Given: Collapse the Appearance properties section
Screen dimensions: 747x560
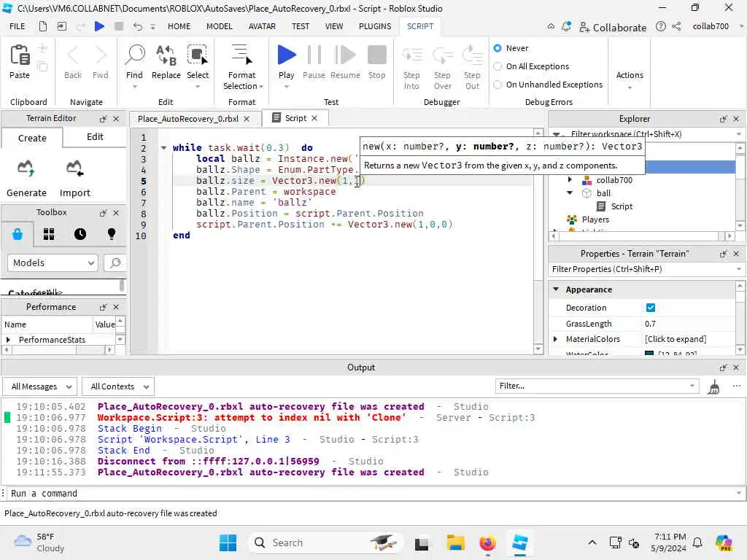Looking at the screenshot, I should [555, 289].
